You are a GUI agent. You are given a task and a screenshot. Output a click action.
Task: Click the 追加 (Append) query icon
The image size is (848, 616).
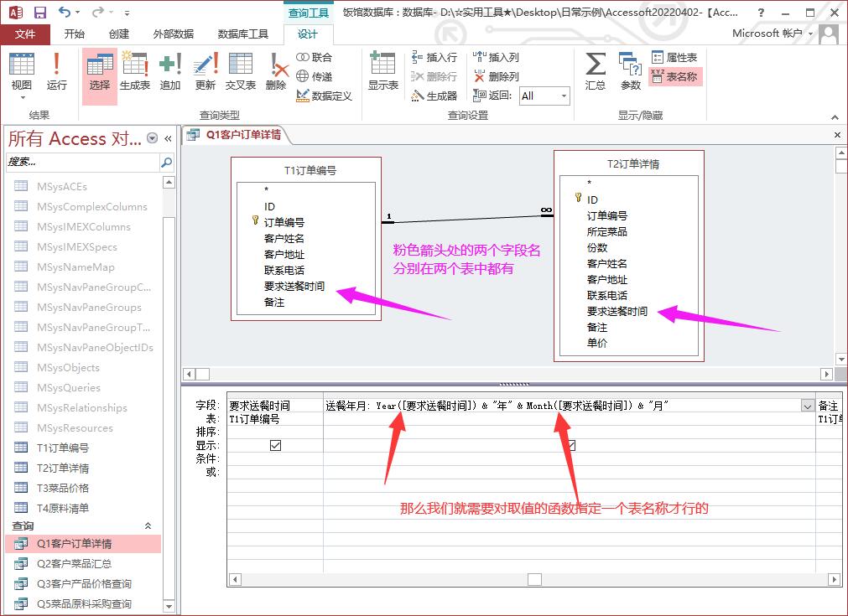tap(169, 71)
